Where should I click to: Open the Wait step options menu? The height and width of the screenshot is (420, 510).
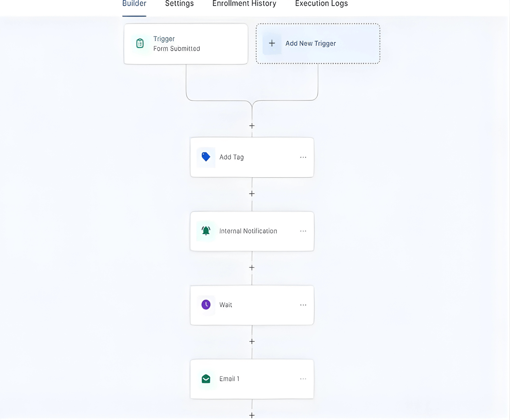[303, 305]
